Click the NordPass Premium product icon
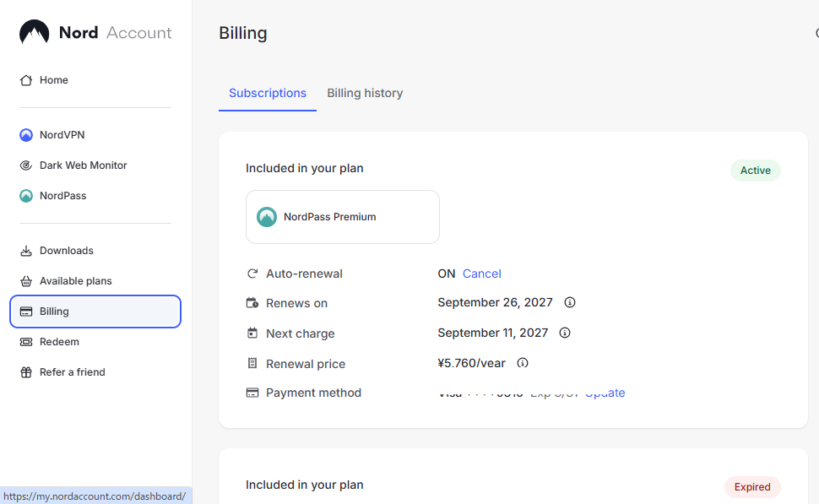 click(x=267, y=217)
